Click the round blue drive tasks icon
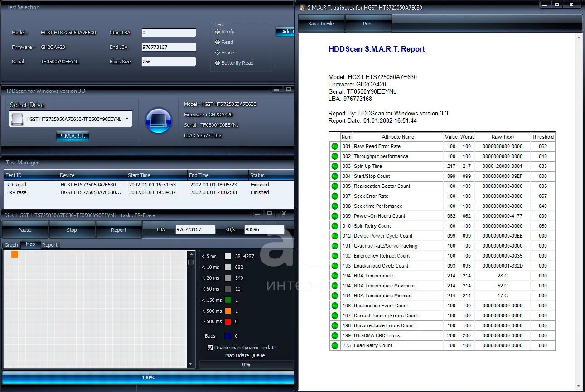This screenshot has height=392, width=585. (x=158, y=120)
